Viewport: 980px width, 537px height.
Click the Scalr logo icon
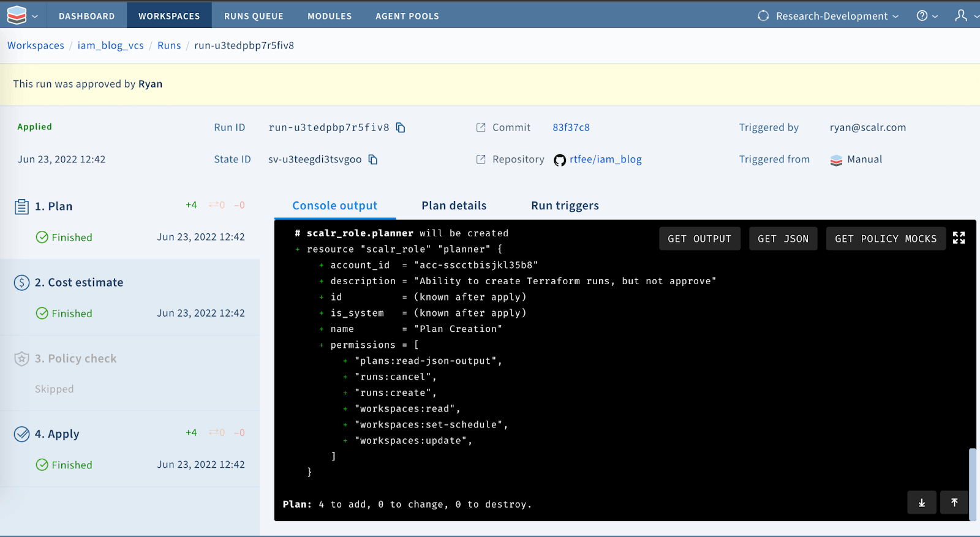click(x=17, y=15)
